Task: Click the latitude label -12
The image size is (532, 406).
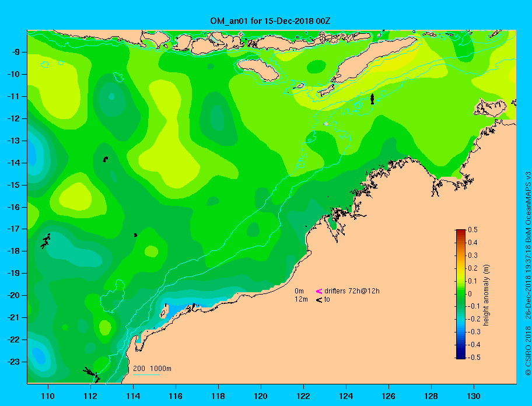Action: tap(13, 119)
